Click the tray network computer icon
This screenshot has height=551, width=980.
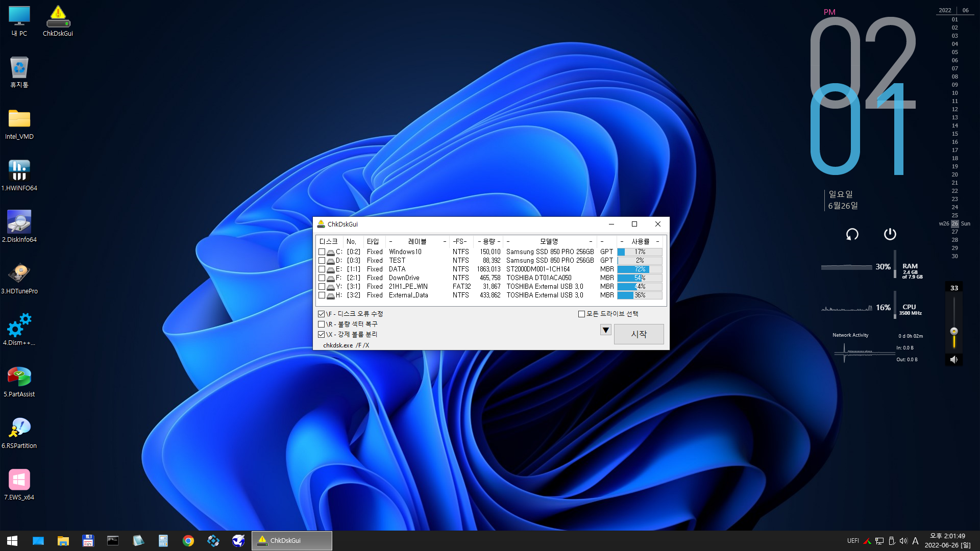(879, 541)
